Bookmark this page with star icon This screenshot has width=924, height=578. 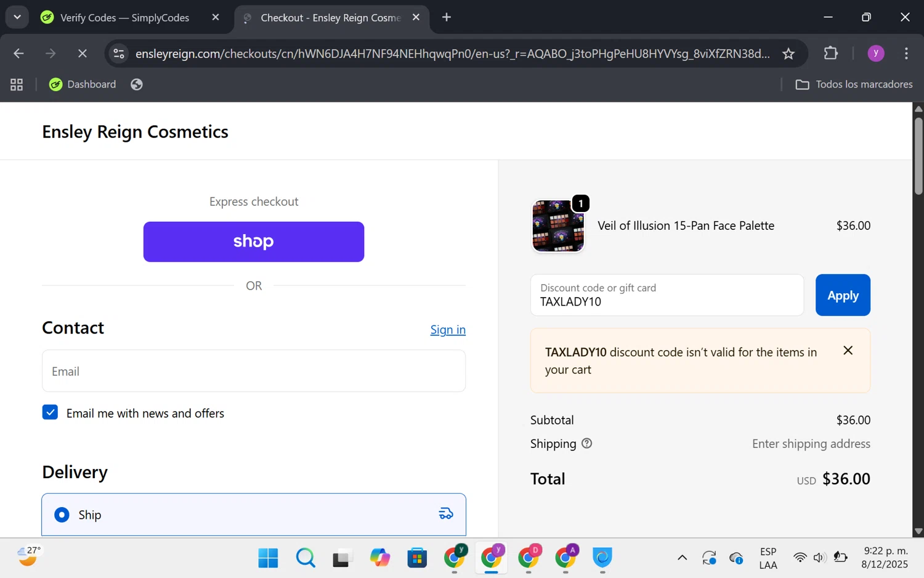(788, 54)
